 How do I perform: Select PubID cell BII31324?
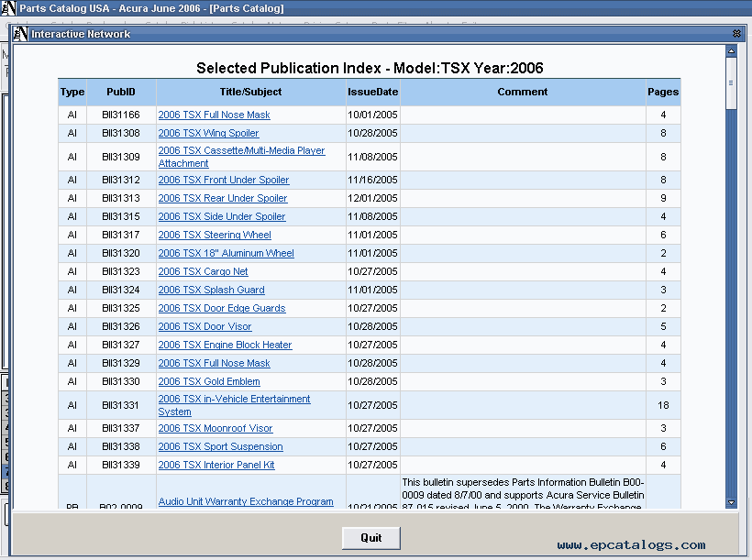coord(121,290)
